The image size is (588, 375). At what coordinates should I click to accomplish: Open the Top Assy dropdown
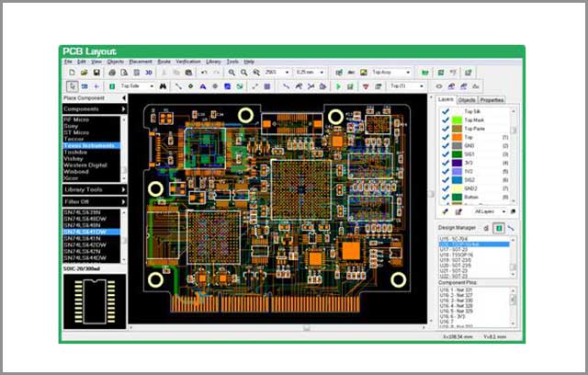point(408,73)
